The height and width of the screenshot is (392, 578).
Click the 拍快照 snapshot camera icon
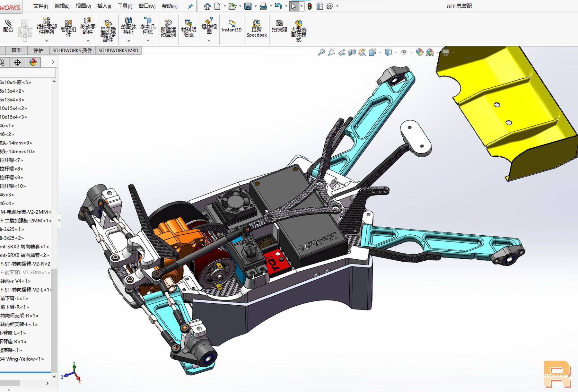tap(279, 26)
